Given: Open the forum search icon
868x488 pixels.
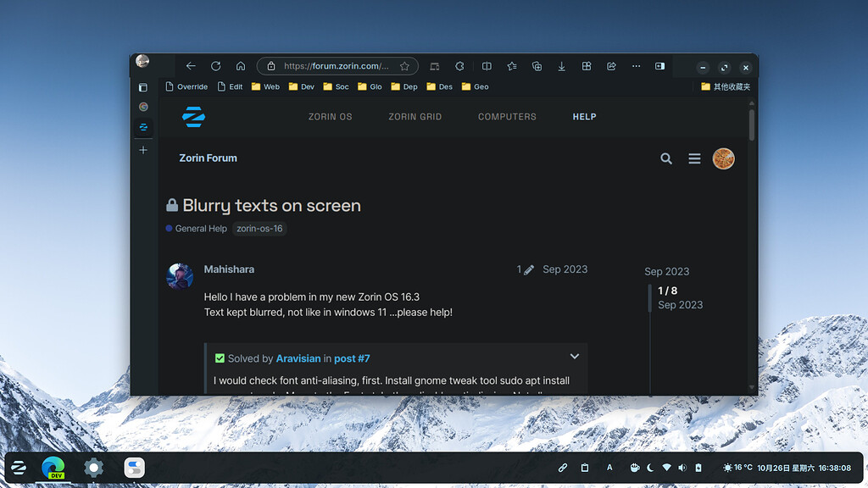Looking at the screenshot, I should 666,158.
